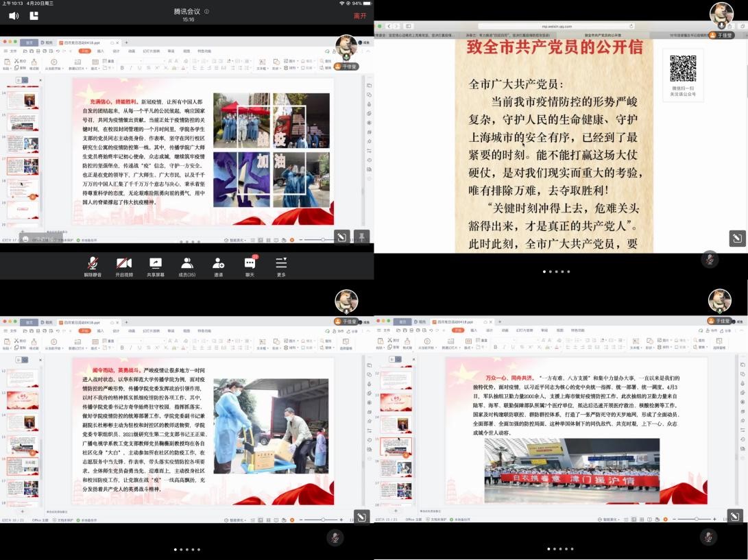Click the zoom slider in top-left WPS status bar
Screen dimensions: 748x560
(x=322, y=240)
